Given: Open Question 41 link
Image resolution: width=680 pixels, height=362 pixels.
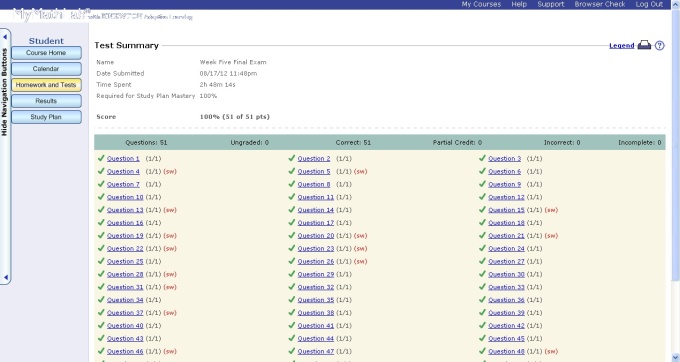Looking at the screenshot, I should coord(316,326).
